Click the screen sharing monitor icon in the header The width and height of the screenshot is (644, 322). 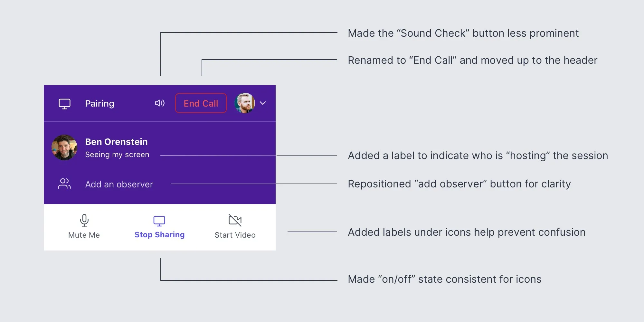[x=64, y=103]
